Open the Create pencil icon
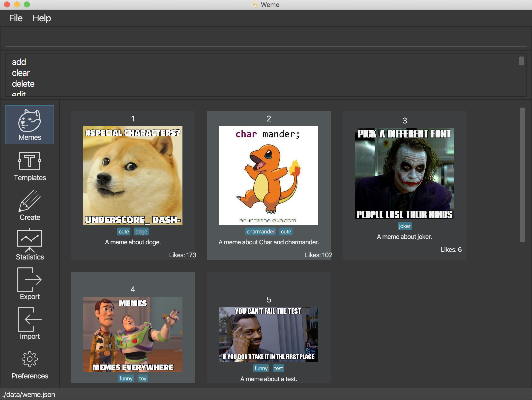 (30, 201)
